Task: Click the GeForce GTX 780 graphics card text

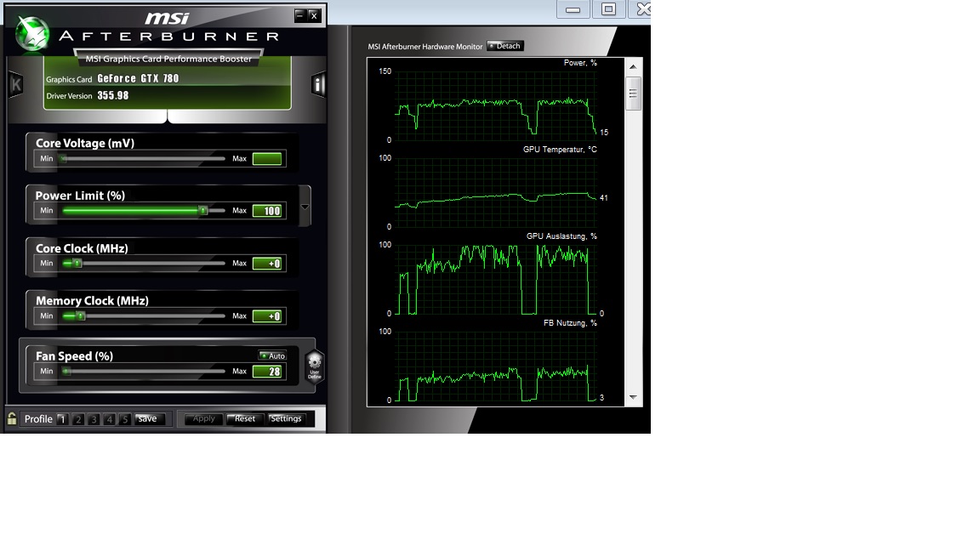Action: [138, 78]
